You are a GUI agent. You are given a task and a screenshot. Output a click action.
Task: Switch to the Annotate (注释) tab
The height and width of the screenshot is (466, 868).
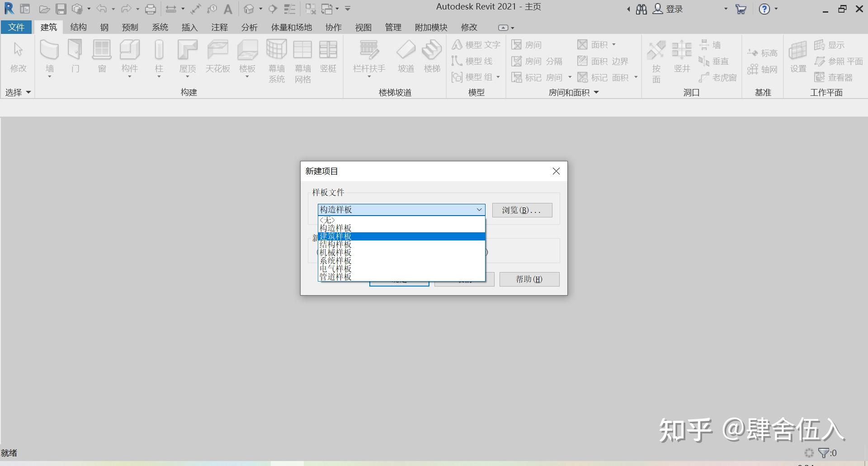tap(219, 27)
